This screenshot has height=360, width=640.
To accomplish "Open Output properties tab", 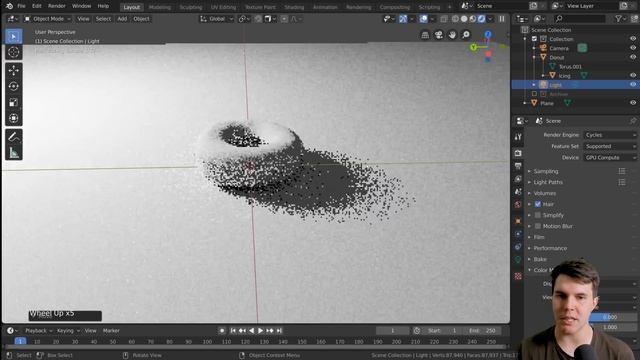I will point(518,166).
